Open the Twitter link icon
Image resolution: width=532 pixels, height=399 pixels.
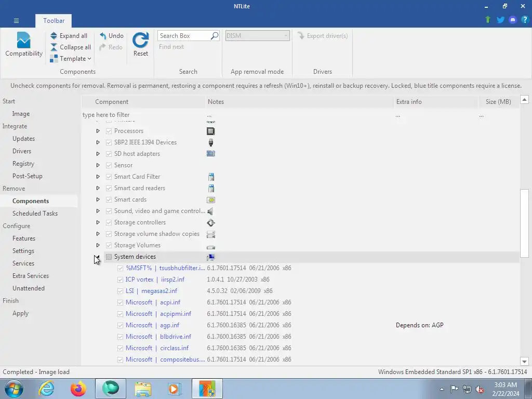pos(500,20)
